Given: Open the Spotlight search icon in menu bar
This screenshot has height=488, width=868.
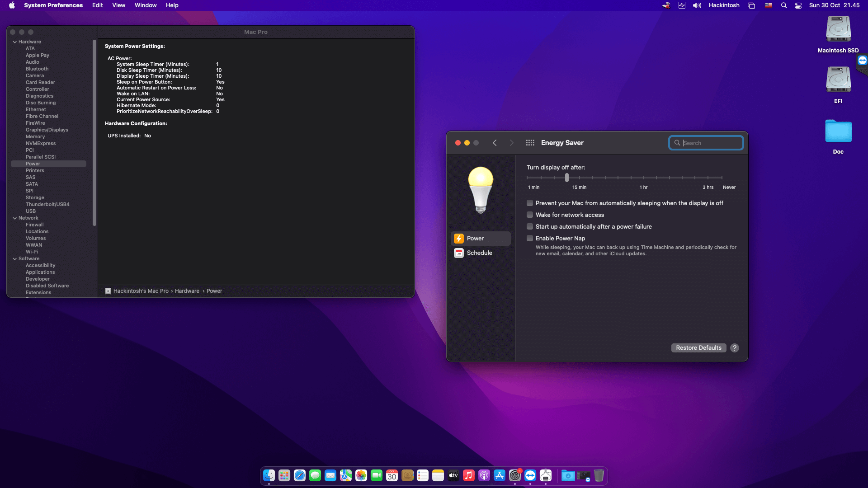Looking at the screenshot, I should [784, 5].
